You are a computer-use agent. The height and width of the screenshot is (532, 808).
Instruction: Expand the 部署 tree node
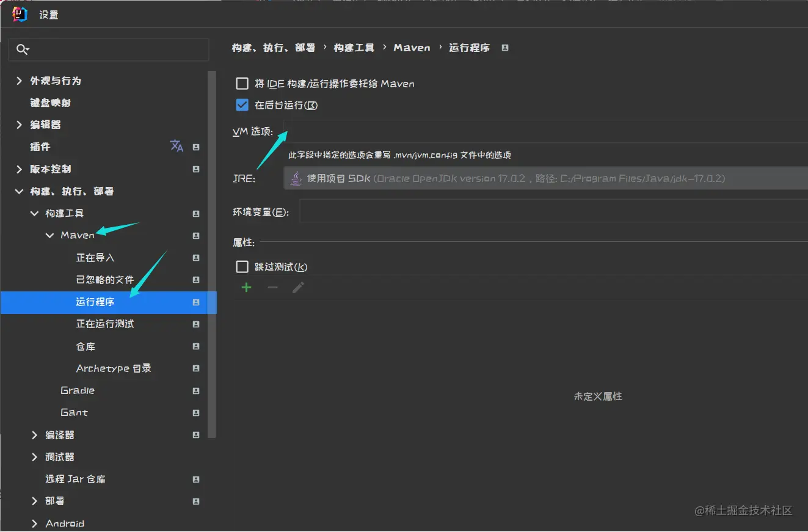click(x=35, y=501)
